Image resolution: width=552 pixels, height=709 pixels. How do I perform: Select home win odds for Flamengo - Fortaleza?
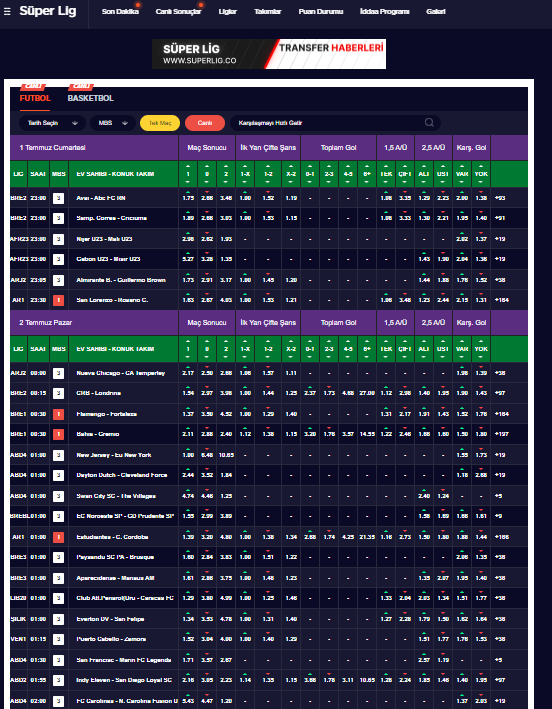(188, 414)
